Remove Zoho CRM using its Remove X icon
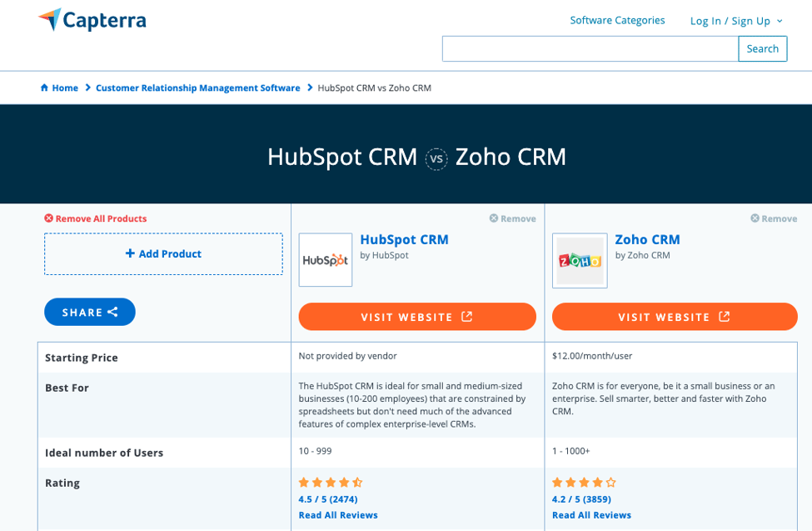812x531 pixels. (755, 218)
